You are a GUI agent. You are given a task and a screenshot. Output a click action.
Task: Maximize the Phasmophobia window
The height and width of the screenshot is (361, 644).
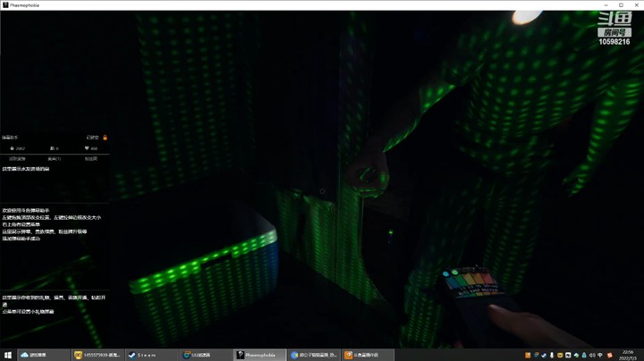[621, 5]
